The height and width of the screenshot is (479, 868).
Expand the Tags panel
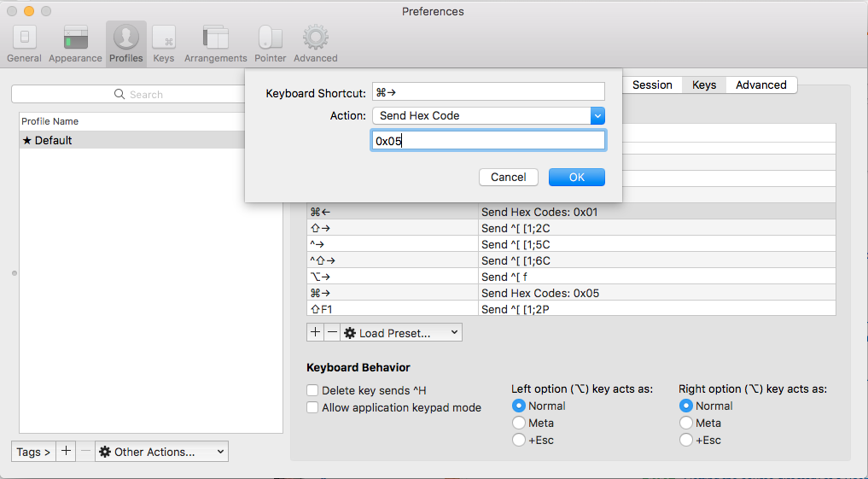(x=33, y=452)
